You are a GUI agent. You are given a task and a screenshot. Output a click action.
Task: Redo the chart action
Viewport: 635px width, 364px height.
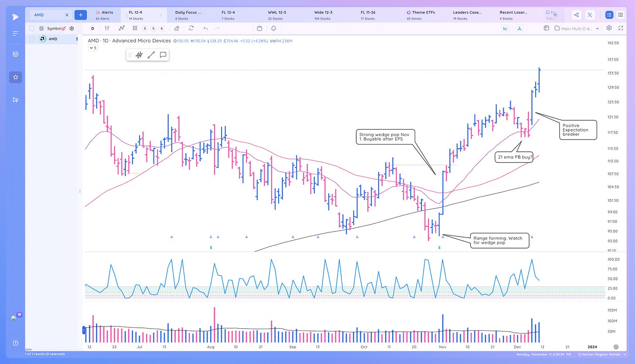217,28
